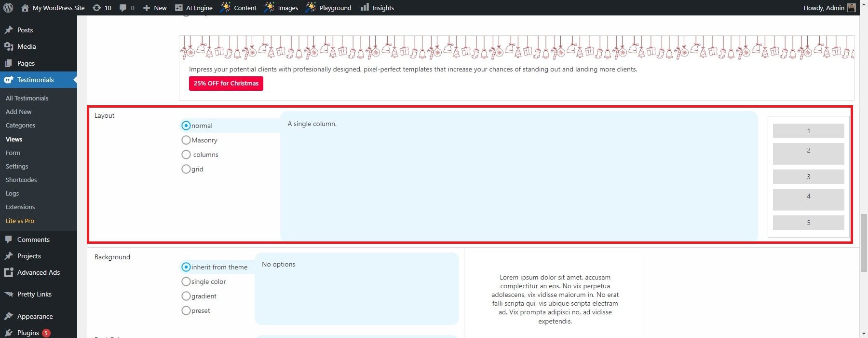Click the WordPress logo icon
868x338 pixels.
(x=8, y=8)
